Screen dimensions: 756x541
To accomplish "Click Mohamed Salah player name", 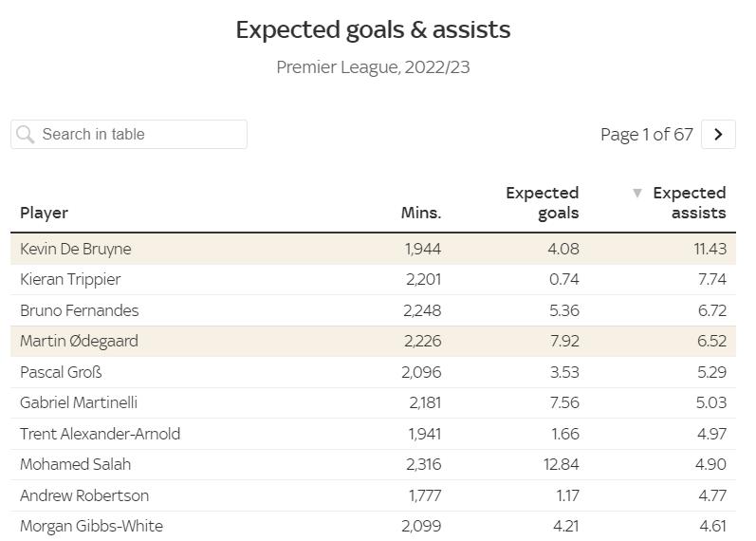I will point(75,464).
